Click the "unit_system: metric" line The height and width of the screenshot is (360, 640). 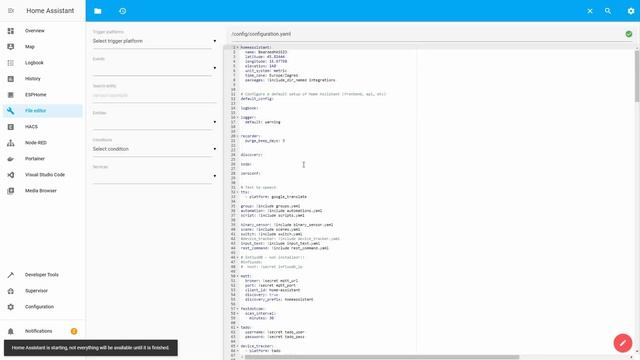(266, 71)
